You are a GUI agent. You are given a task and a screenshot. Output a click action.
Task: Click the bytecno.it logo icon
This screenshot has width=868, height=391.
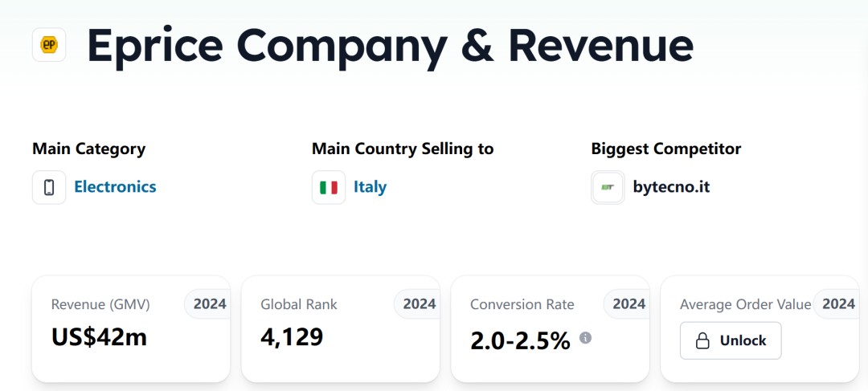click(608, 187)
